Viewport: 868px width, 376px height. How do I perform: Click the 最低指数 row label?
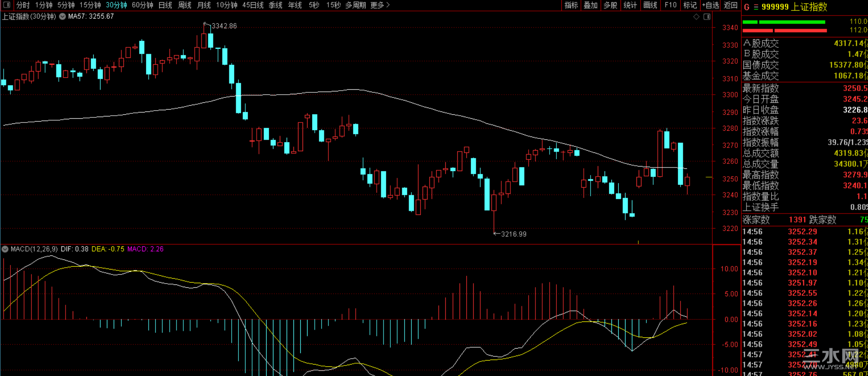[x=761, y=186]
